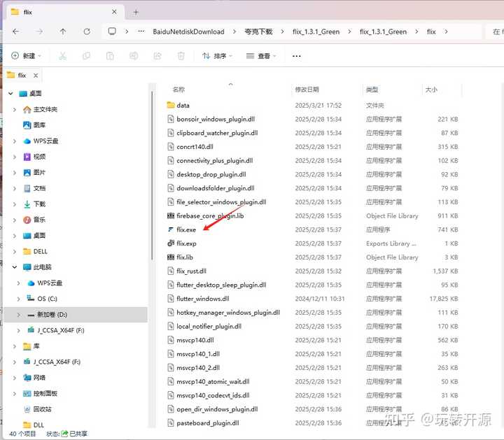This screenshot has width=504, height=440.
Task: Expand the 库 tree node
Action: pos(15,346)
